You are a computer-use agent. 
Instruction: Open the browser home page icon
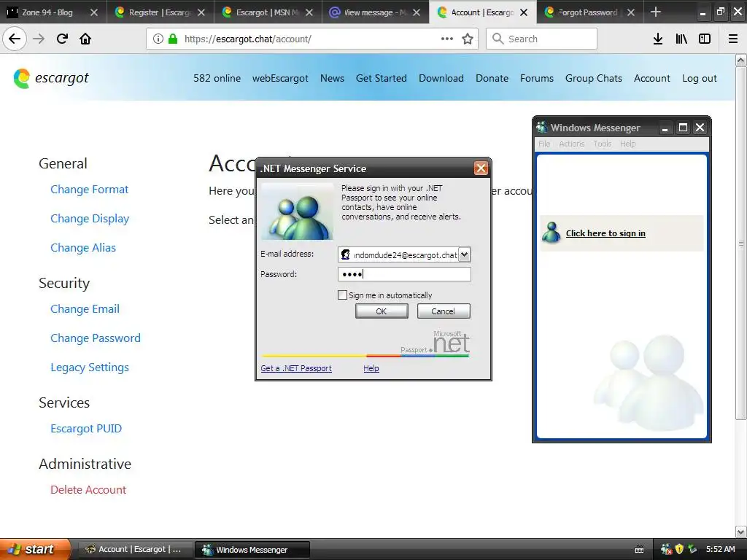coord(85,39)
